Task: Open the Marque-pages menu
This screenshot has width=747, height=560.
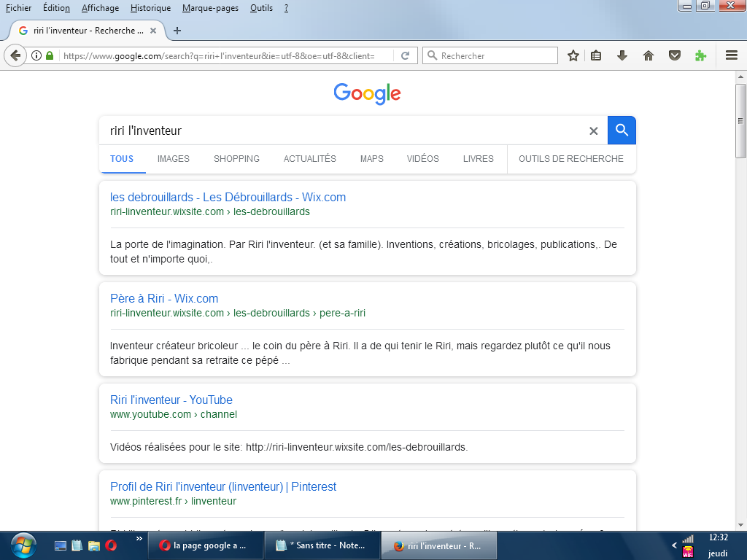Action: 210,8
